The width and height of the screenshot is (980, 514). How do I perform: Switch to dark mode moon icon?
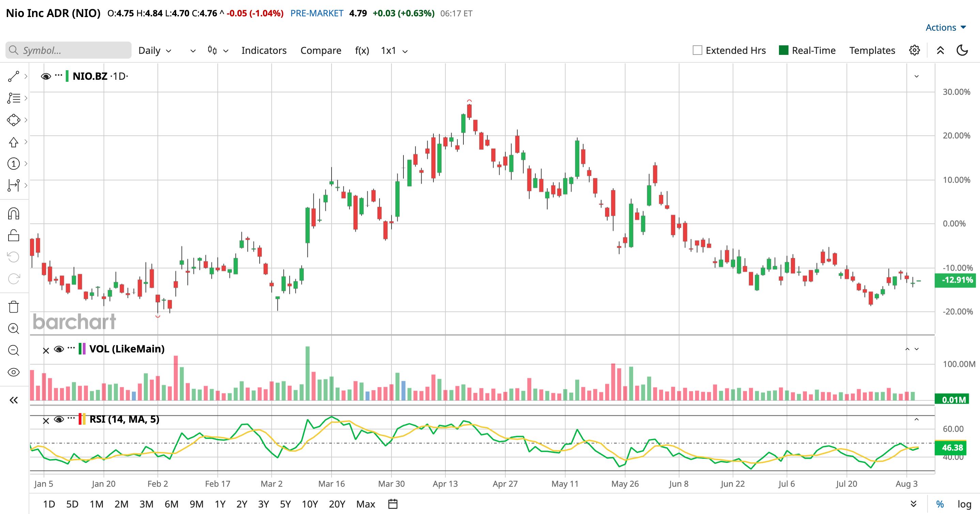(962, 50)
